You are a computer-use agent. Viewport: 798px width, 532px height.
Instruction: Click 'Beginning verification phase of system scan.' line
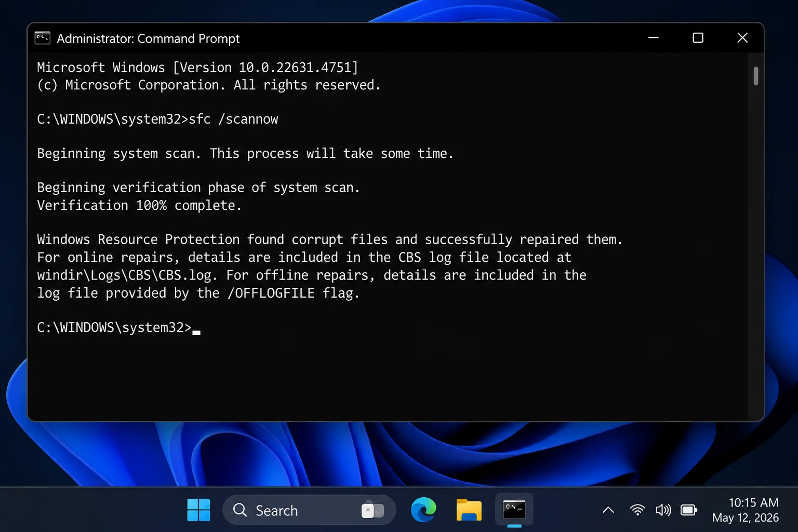(198, 188)
